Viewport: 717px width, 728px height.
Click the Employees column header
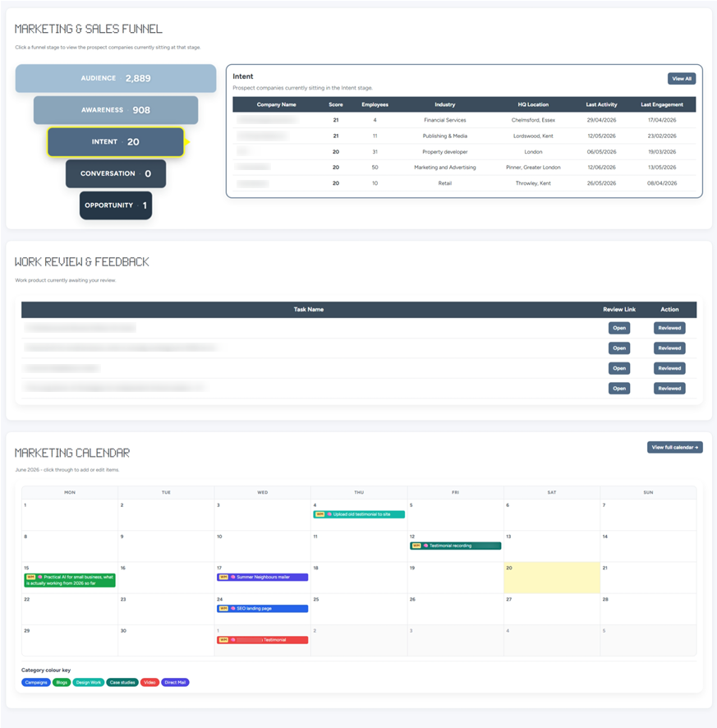pyautogui.click(x=375, y=104)
